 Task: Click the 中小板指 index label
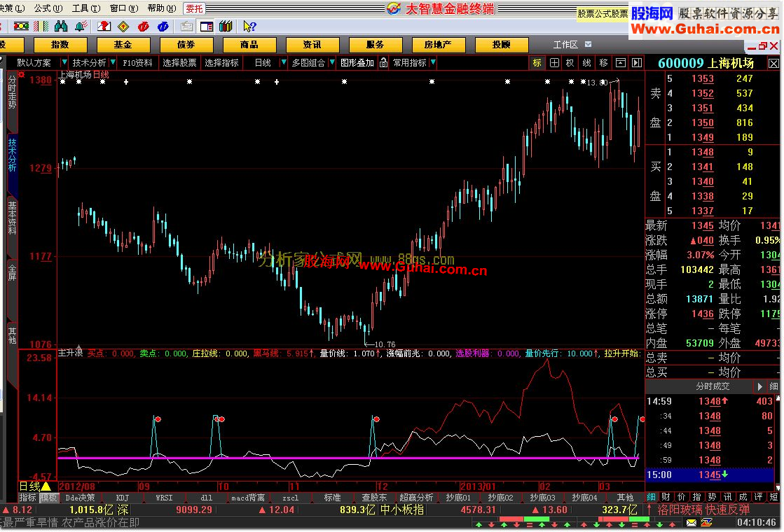coord(402,510)
